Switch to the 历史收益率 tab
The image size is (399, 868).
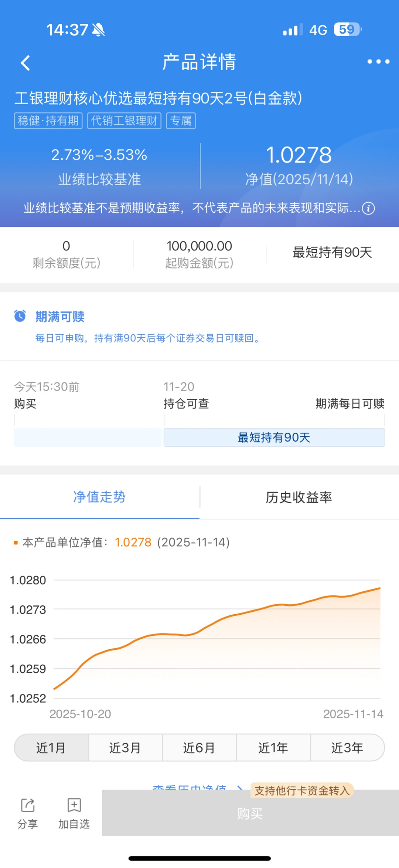click(x=299, y=497)
